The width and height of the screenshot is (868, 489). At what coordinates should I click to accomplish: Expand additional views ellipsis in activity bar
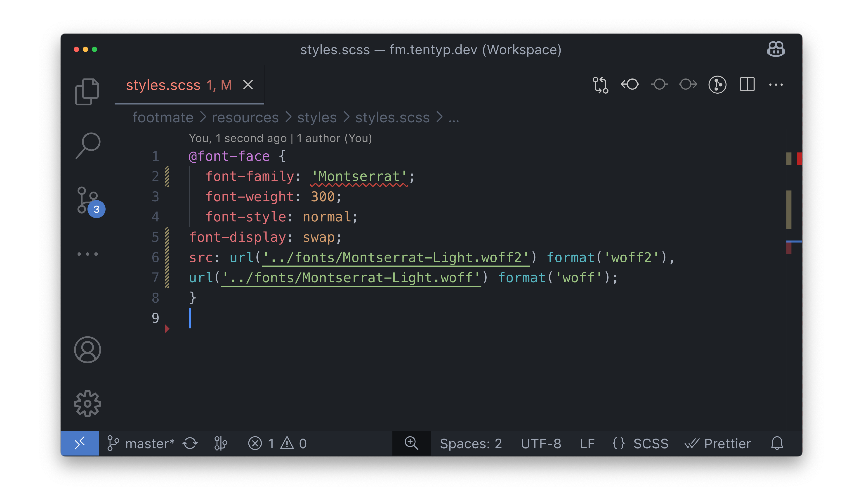tap(88, 254)
